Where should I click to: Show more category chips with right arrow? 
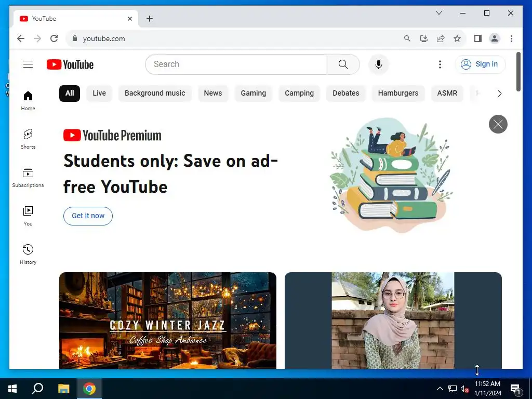(x=499, y=94)
